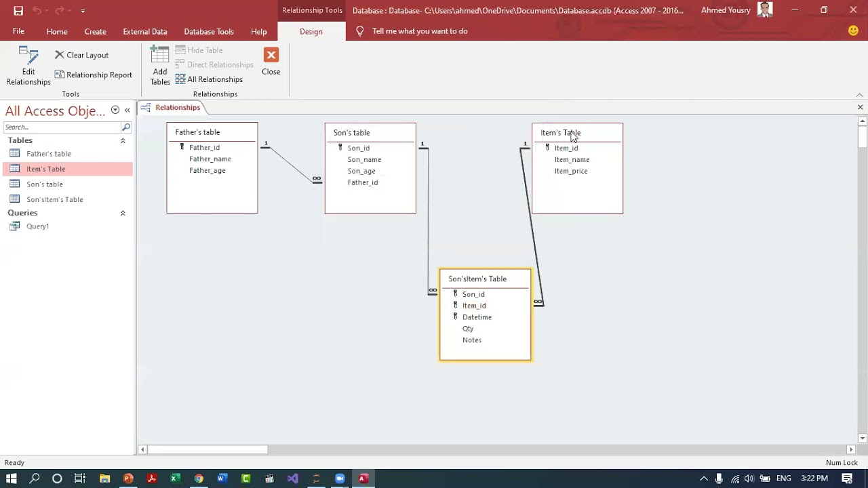Open the Help tab

point(258,31)
